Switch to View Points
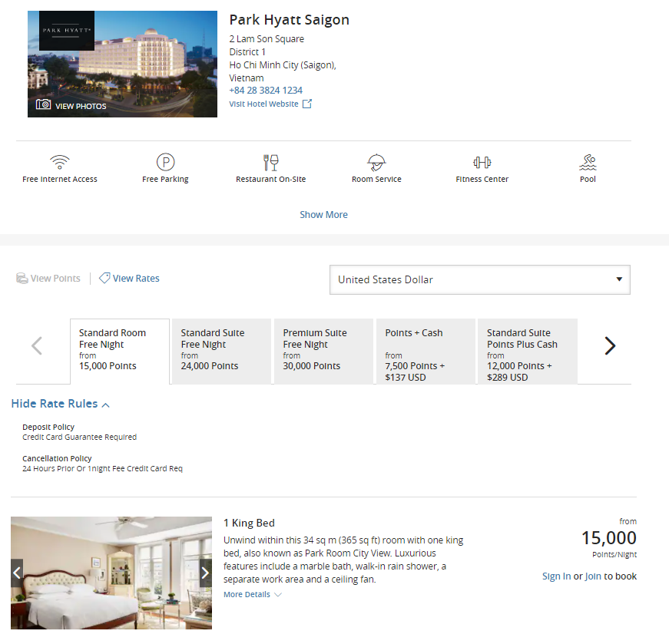669x644 pixels. click(x=48, y=279)
